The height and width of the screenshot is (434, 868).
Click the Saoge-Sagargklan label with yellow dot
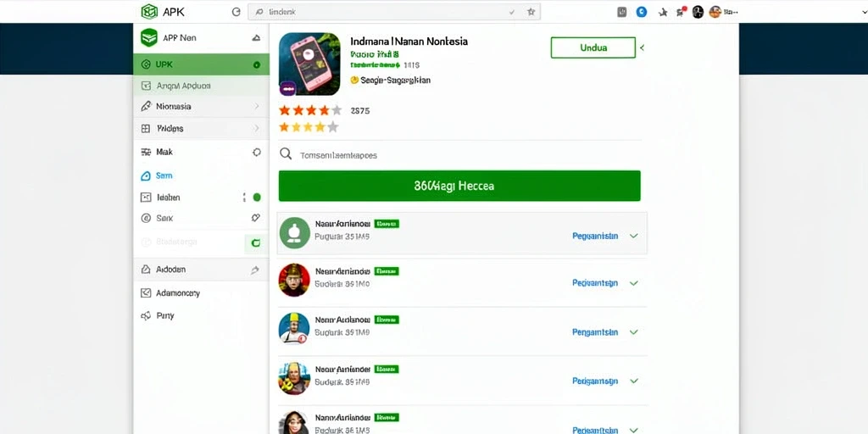tap(390, 81)
